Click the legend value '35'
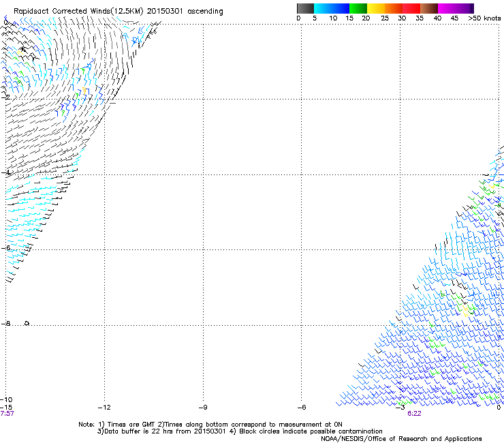Image resolution: width=504 pixels, height=443 pixels. tap(420, 18)
